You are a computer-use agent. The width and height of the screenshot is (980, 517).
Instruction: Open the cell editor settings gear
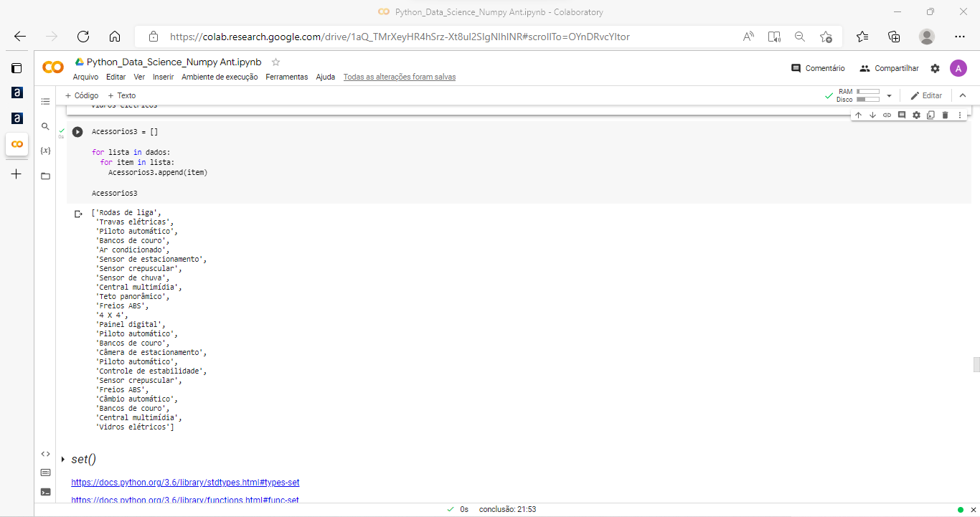[916, 115]
